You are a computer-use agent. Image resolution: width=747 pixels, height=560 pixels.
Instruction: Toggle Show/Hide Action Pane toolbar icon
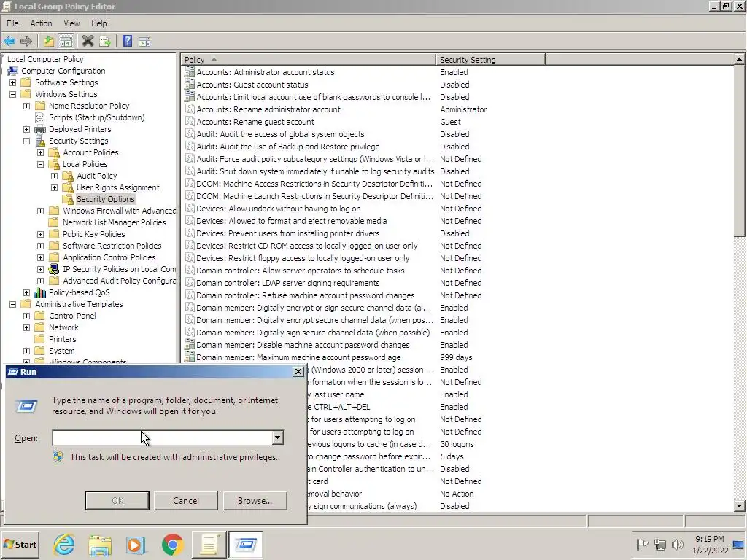pos(144,42)
